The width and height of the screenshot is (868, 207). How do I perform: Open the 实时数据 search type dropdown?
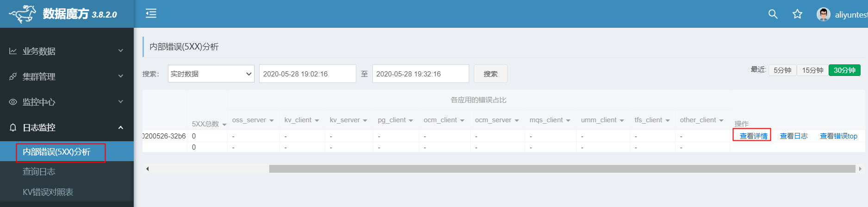click(211, 74)
